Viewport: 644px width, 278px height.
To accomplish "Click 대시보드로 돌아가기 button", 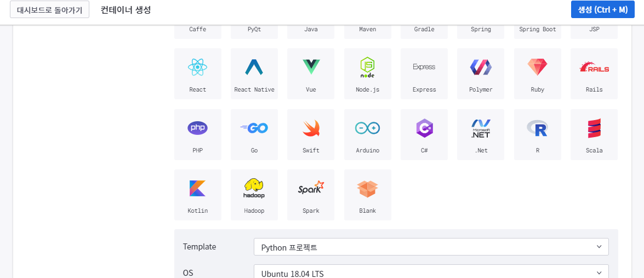I will pos(50,10).
